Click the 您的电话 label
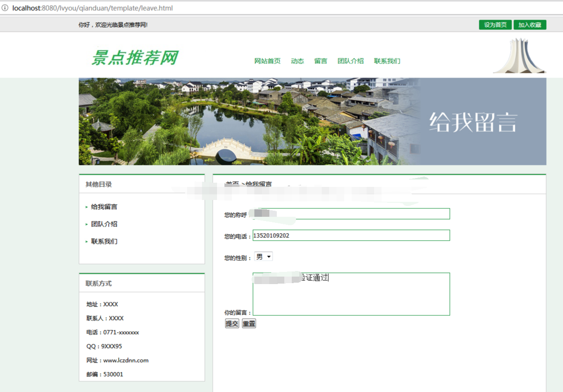 [x=238, y=236]
